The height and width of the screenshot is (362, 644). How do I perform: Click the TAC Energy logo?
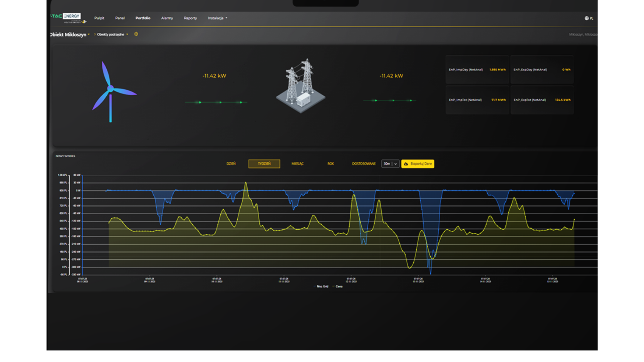pos(68,18)
